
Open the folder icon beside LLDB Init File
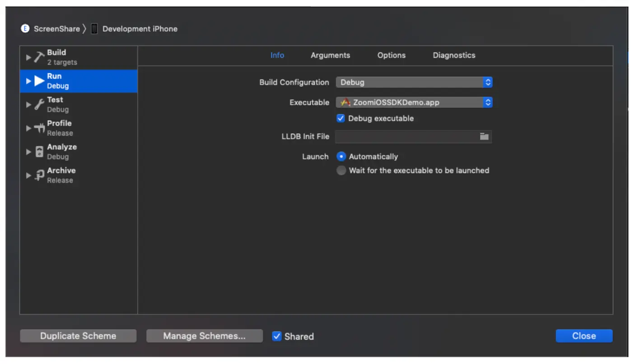[x=484, y=136]
